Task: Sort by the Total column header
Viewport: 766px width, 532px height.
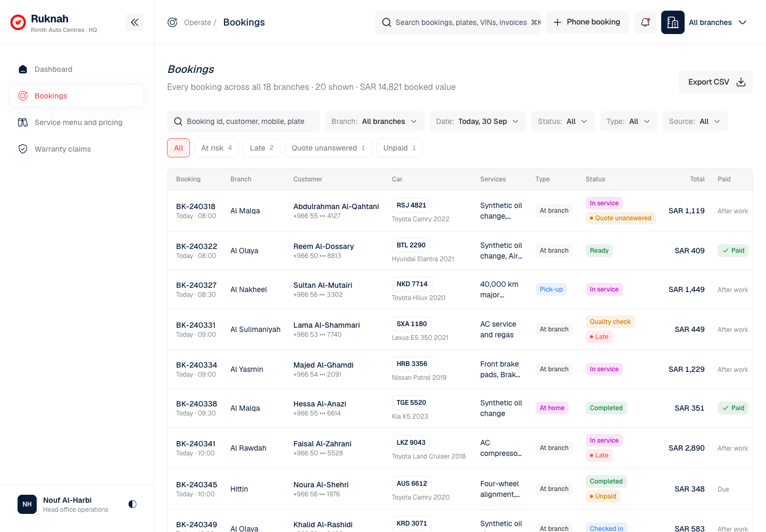Action: [x=697, y=179]
